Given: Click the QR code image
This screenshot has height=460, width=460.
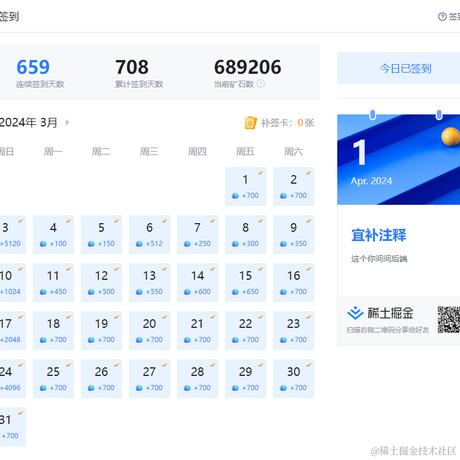Looking at the screenshot, I should [x=449, y=320].
